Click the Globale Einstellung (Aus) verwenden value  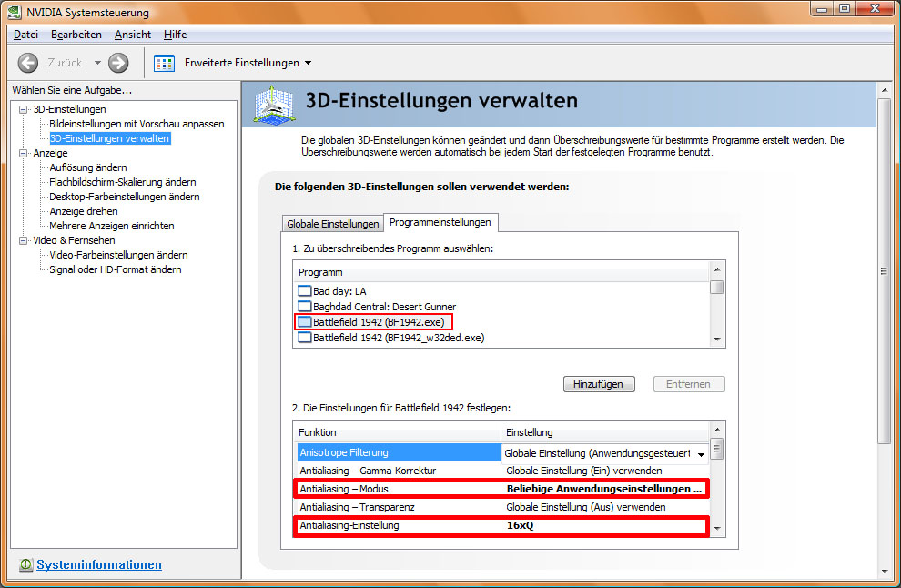[585, 507]
